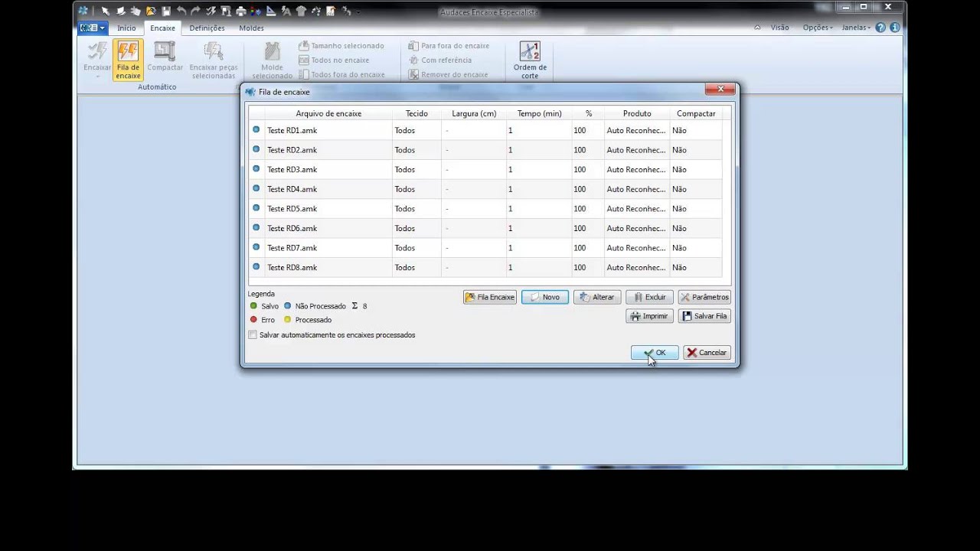
Task: Click Todos no encaixe in the ribbon
Action: 334,60
